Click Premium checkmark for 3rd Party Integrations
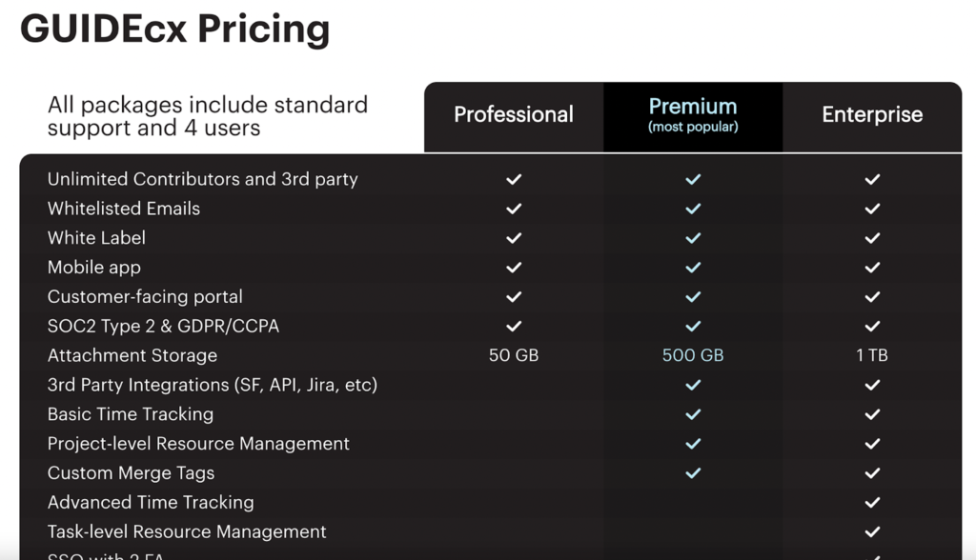Image resolution: width=976 pixels, height=560 pixels. (x=693, y=385)
